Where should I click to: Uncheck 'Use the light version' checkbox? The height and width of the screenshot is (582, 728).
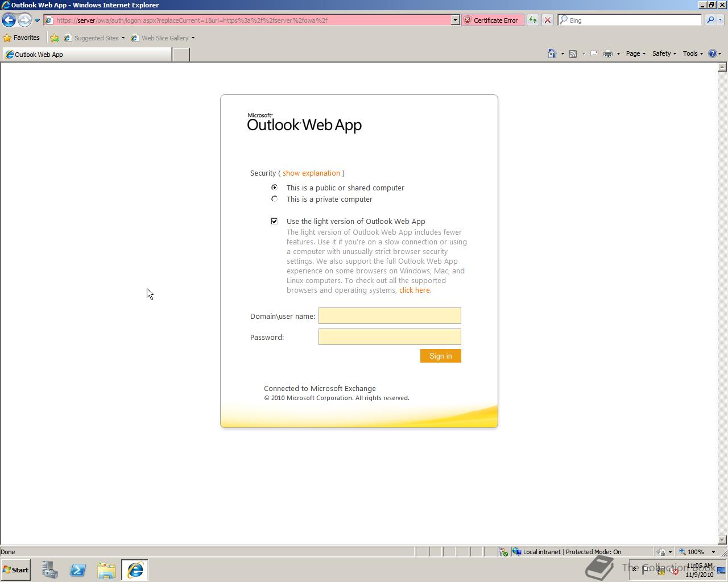(x=274, y=221)
